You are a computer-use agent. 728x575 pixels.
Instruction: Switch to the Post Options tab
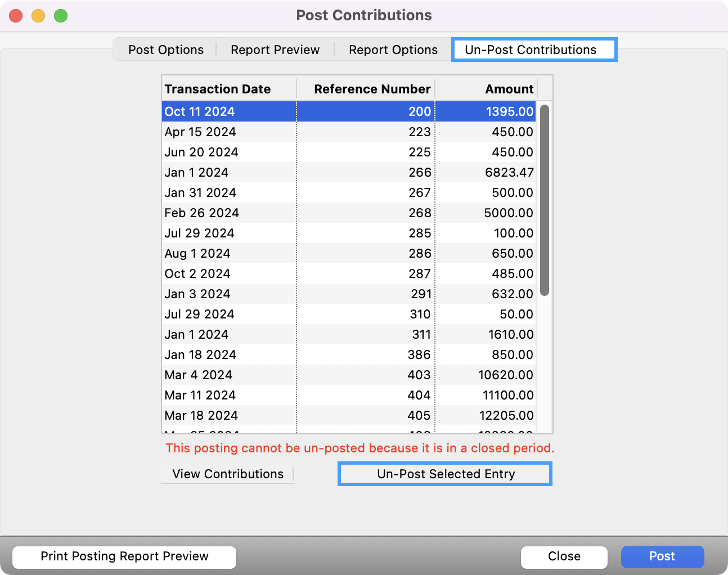[x=166, y=50]
